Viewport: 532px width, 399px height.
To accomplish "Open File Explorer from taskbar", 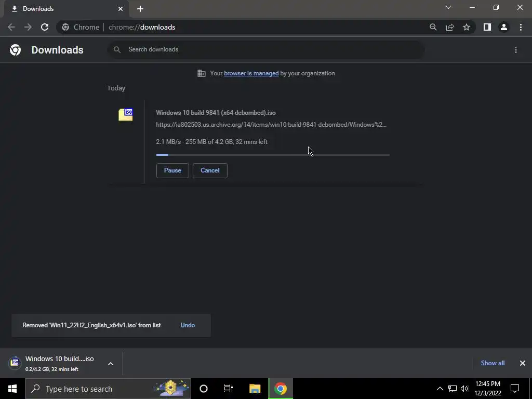I will (255, 389).
